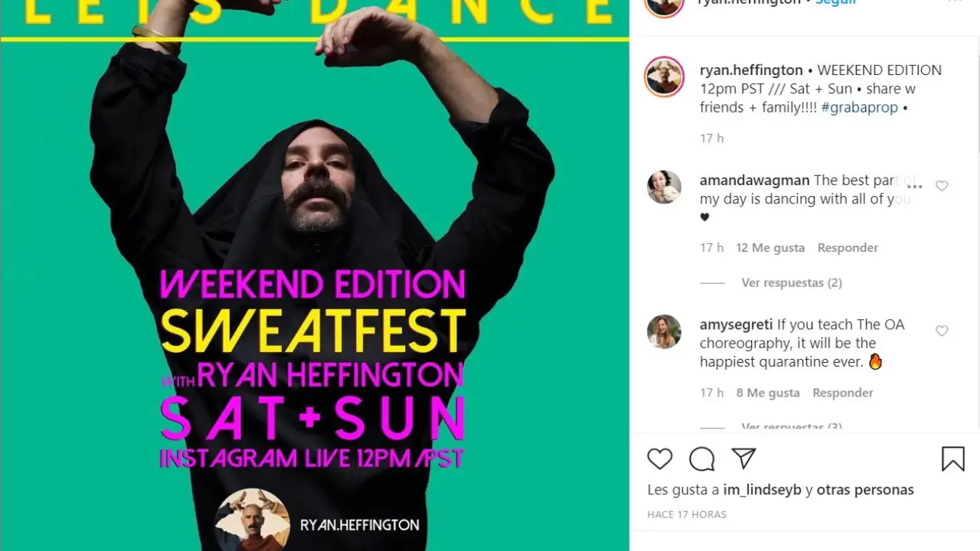
Task: Show otras personas who liked the post
Action: 865,490
